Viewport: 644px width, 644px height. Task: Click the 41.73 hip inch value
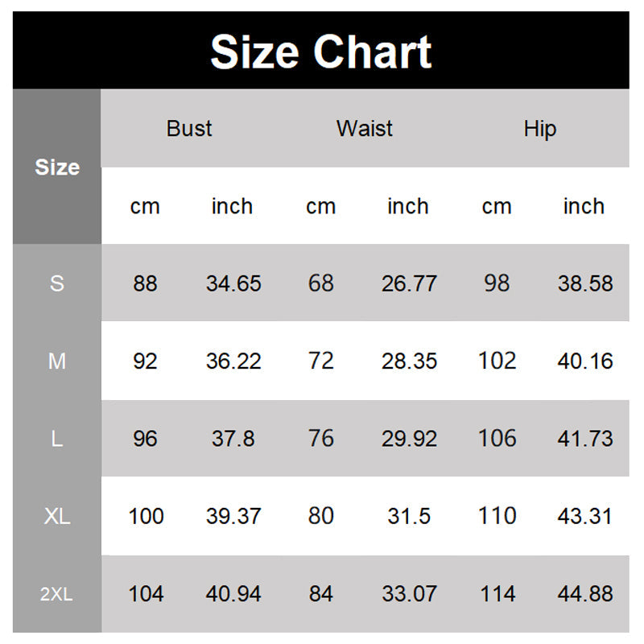tap(585, 439)
